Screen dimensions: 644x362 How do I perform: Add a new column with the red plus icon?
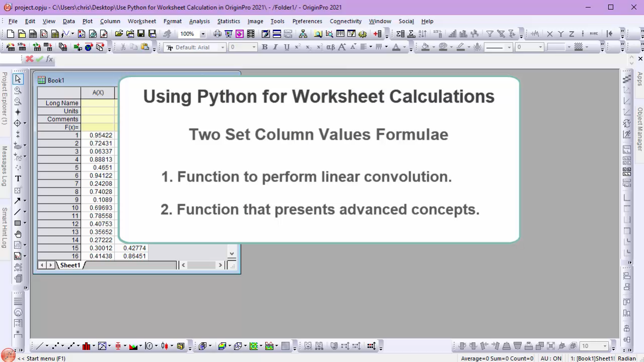click(376, 34)
